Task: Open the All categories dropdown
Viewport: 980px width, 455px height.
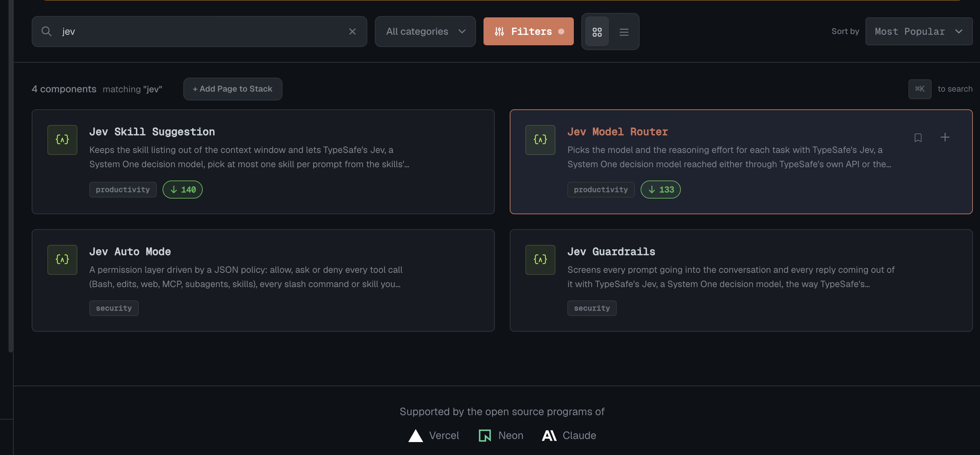Action: [425, 32]
